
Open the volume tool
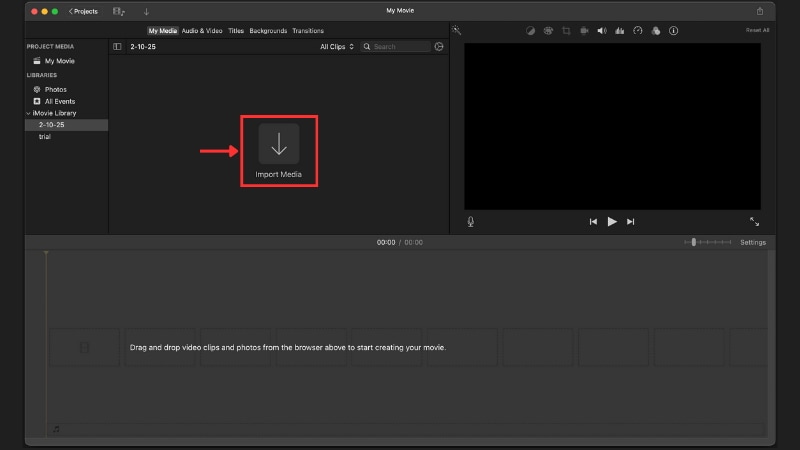tap(602, 31)
